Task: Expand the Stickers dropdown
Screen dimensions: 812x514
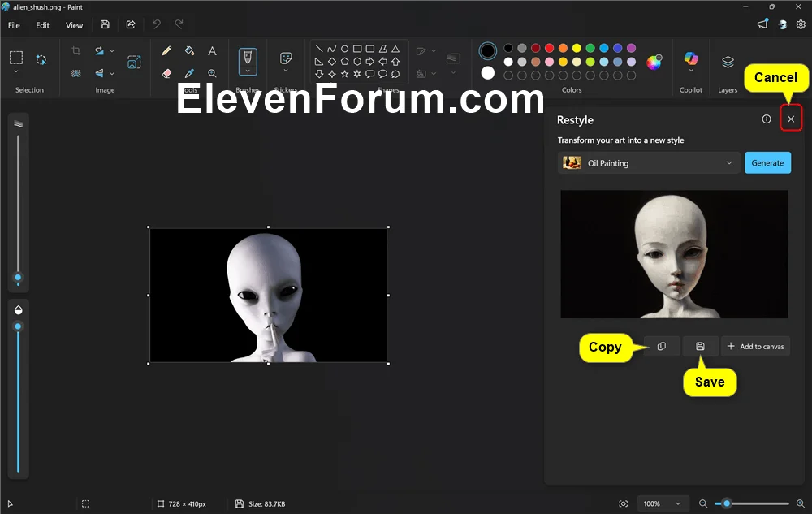Action: (x=286, y=62)
